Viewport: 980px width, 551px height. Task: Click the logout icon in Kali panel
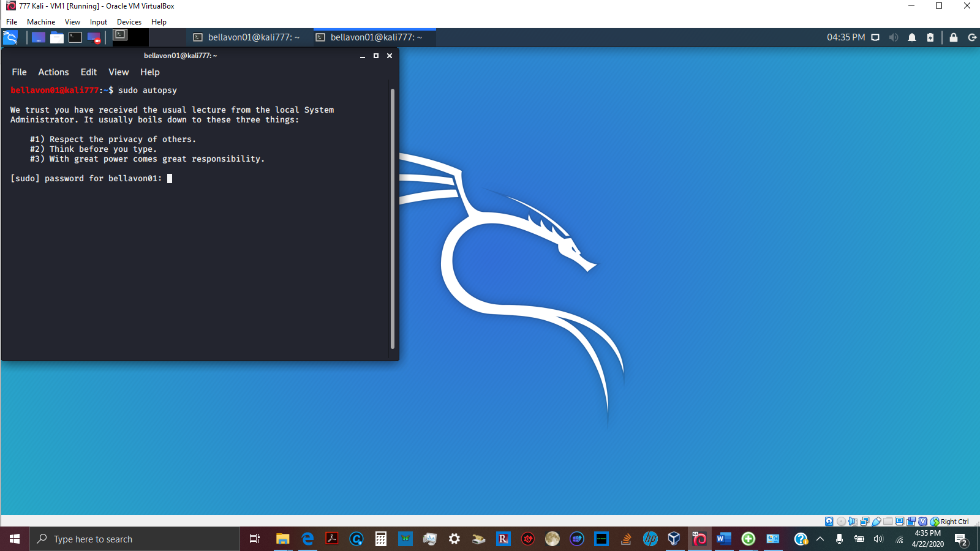click(x=972, y=37)
